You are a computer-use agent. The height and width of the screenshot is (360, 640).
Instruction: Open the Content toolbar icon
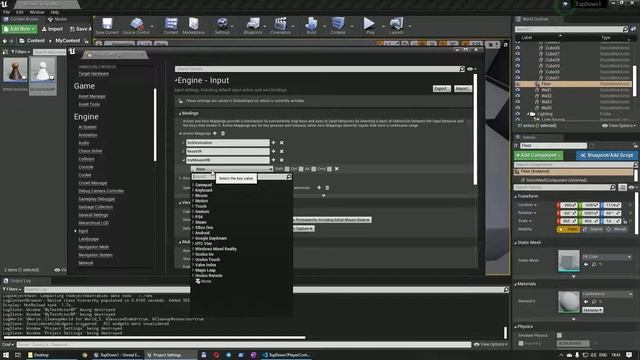[171, 25]
